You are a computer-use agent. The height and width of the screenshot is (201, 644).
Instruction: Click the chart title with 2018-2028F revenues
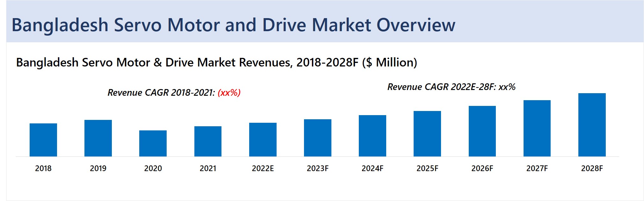(x=217, y=62)
